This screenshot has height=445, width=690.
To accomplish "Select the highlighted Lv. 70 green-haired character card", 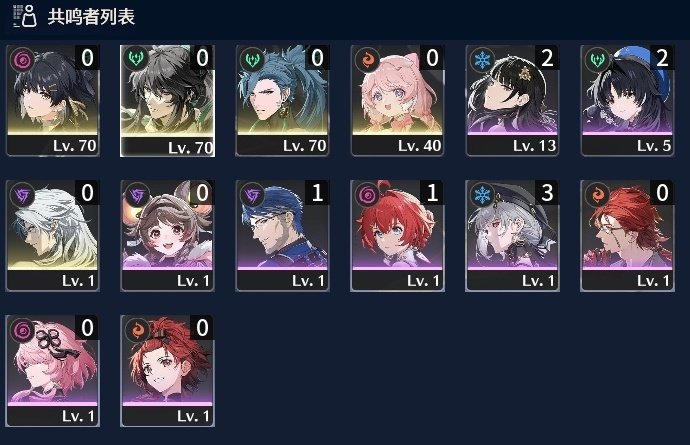I will 167,101.
